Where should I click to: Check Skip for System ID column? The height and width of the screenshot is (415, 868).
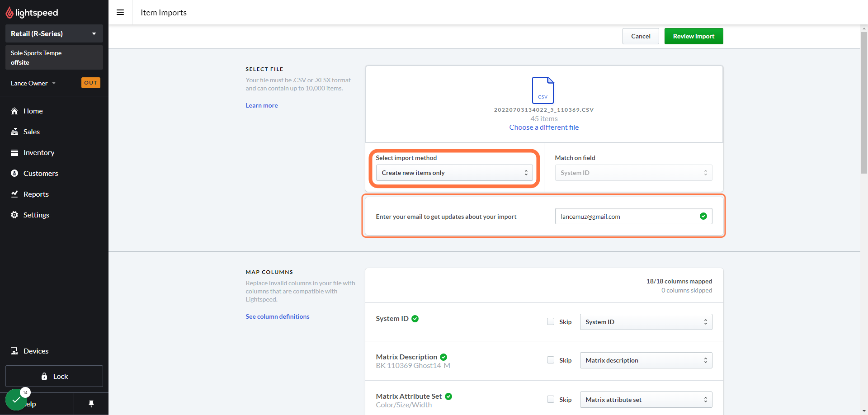551,321
